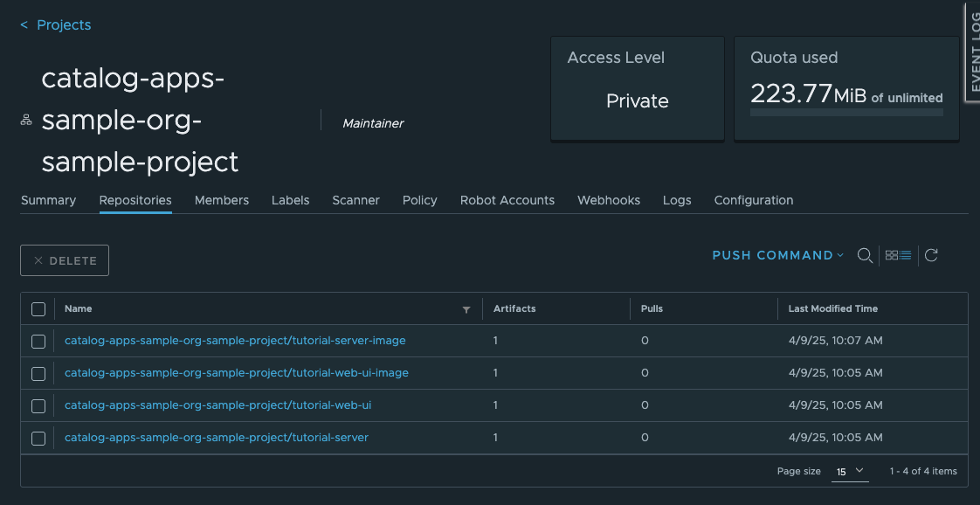This screenshot has height=505, width=980.
Task: Switch to the Robot Accounts tab
Action: [507, 200]
